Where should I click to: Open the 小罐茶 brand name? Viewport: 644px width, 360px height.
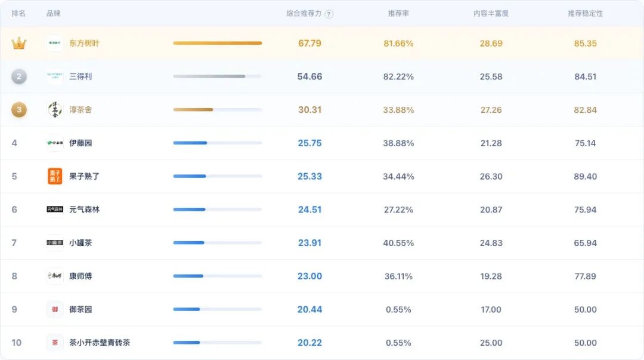click(x=80, y=243)
